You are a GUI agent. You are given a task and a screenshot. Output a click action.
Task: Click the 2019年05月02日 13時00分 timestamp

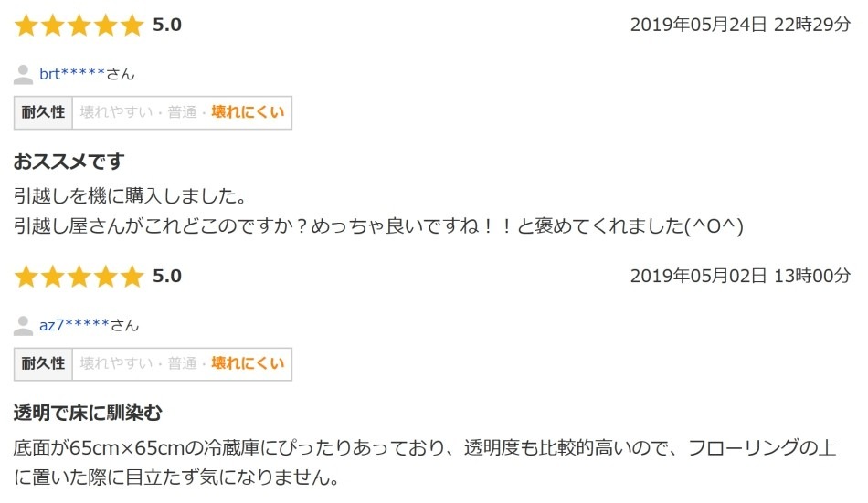(740, 276)
